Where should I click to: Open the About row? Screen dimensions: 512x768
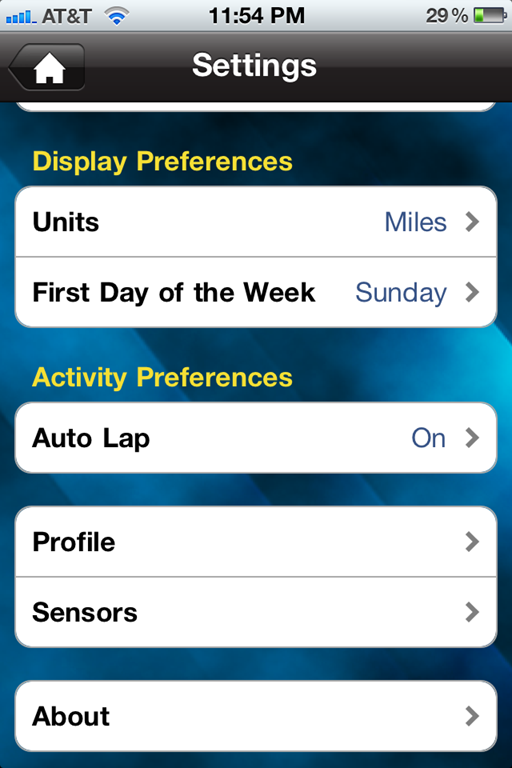coord(256,716)
